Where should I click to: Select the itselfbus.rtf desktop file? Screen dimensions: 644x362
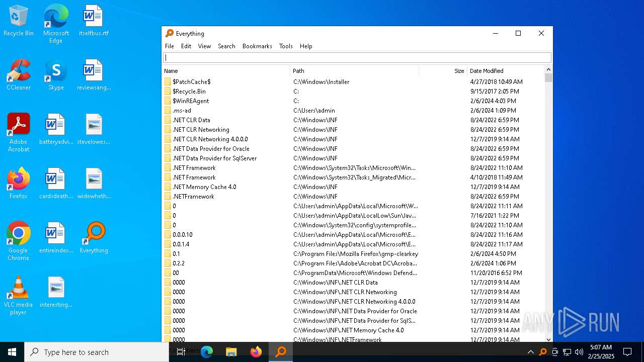(94, 21)
